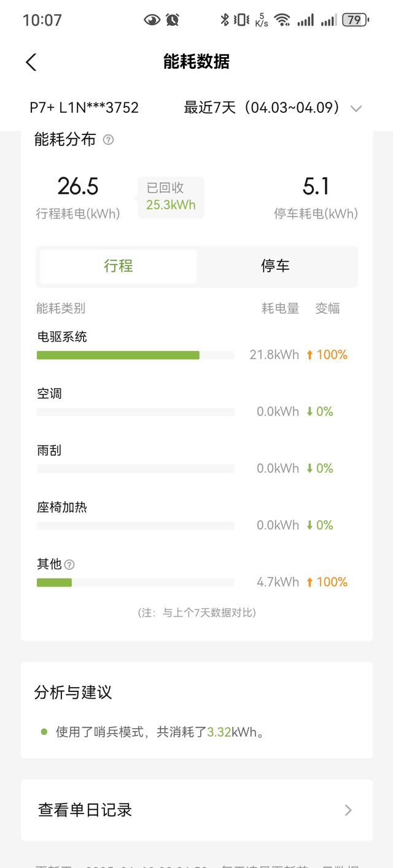Tap the battery level indicator
The width and height of the screenshot is (393, 868).
(x=355, y=20)
